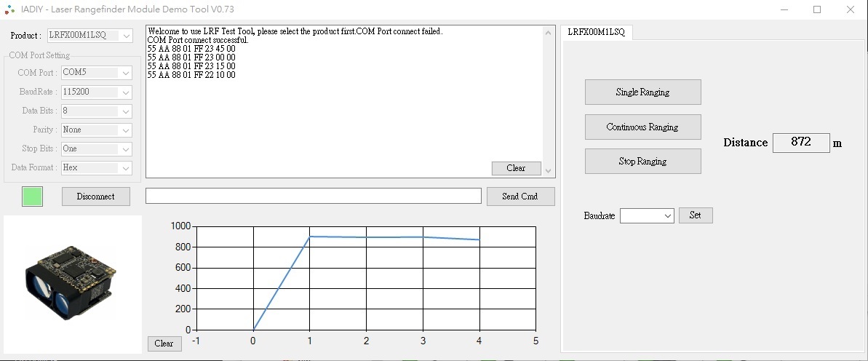Click the green connection status indicator
Viewport: 868px width, 361px height.
tap(32, 197)
